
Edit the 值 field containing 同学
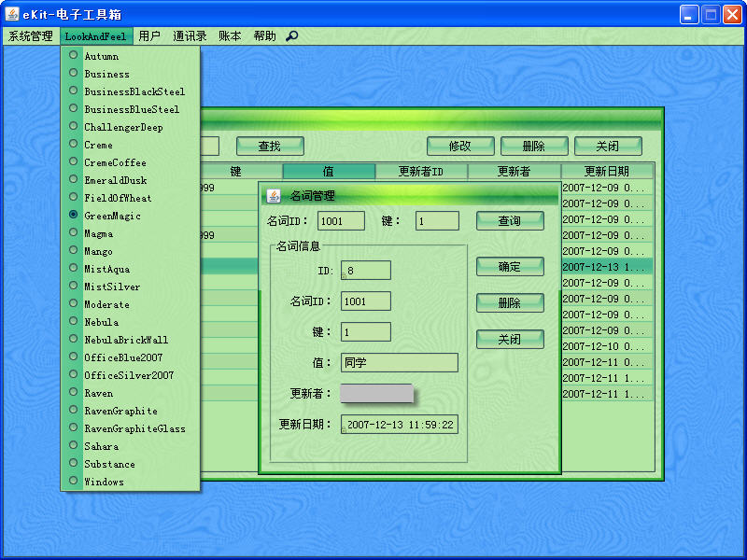pyautogui.click(x=400, y=362)
